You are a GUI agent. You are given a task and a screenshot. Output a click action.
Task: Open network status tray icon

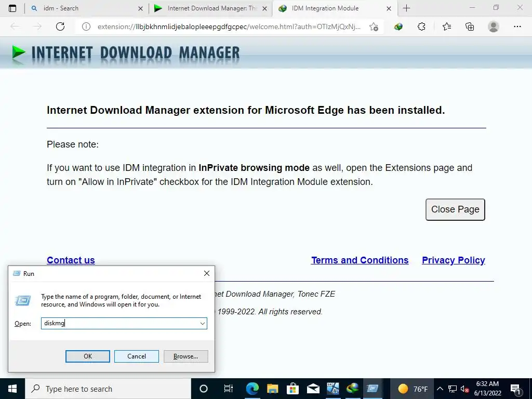(x=453, y=389)
